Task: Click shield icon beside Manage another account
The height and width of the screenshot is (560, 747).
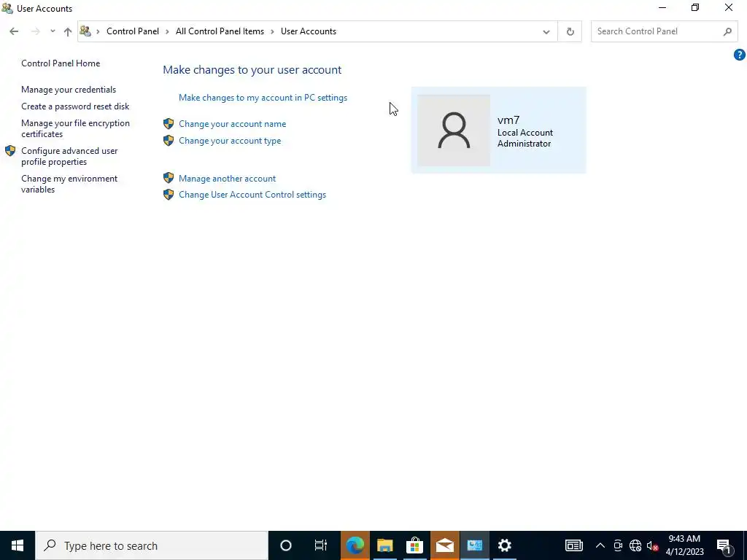Action: point(169,178)
